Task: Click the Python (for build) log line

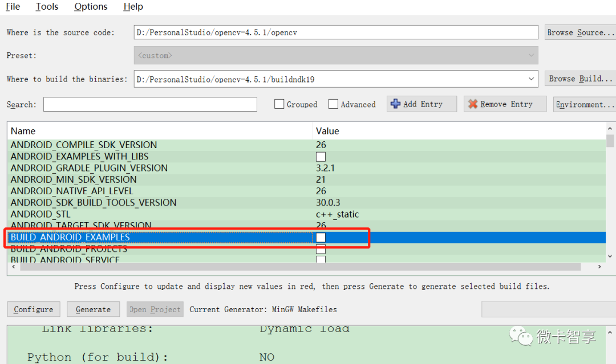Action: coord(151,357)
